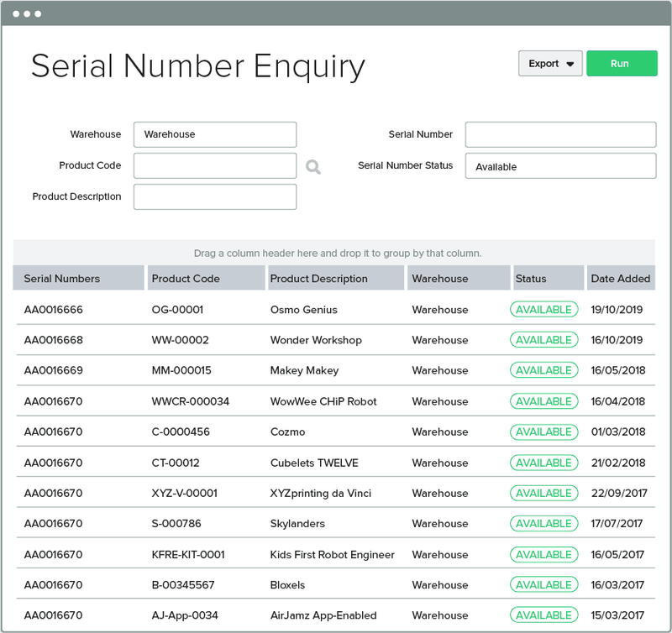Sort by the Serial Numbers column header
Screen dimensions: 672x633
point(78,278)
